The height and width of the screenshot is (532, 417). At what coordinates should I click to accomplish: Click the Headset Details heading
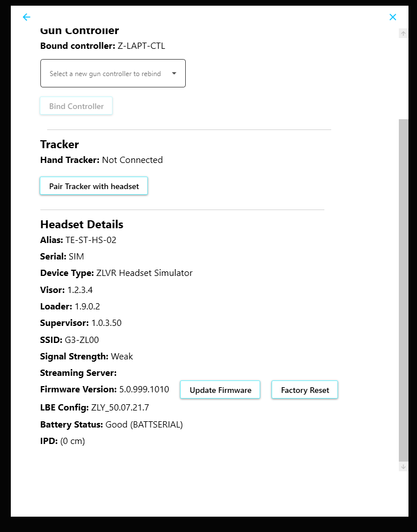click(x=81, y=224)
